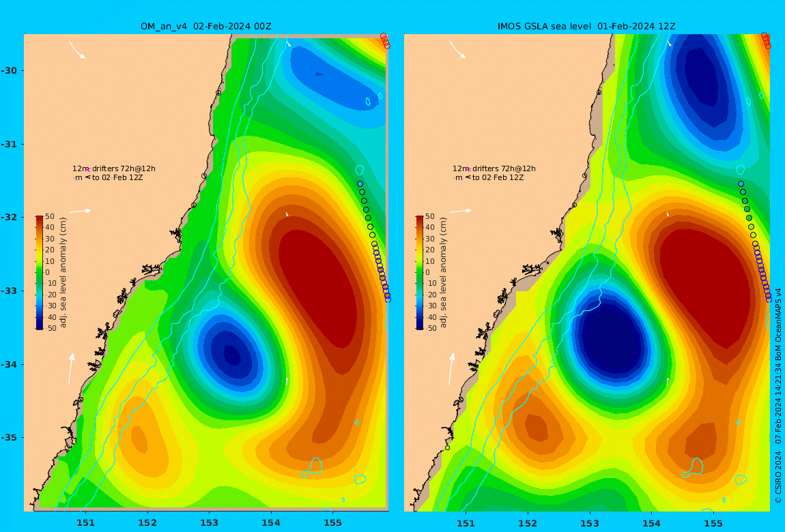This screenshot has height=532, width=785.
Task: Click the white arrow near -32 in left map
Action: click(80, 211)
